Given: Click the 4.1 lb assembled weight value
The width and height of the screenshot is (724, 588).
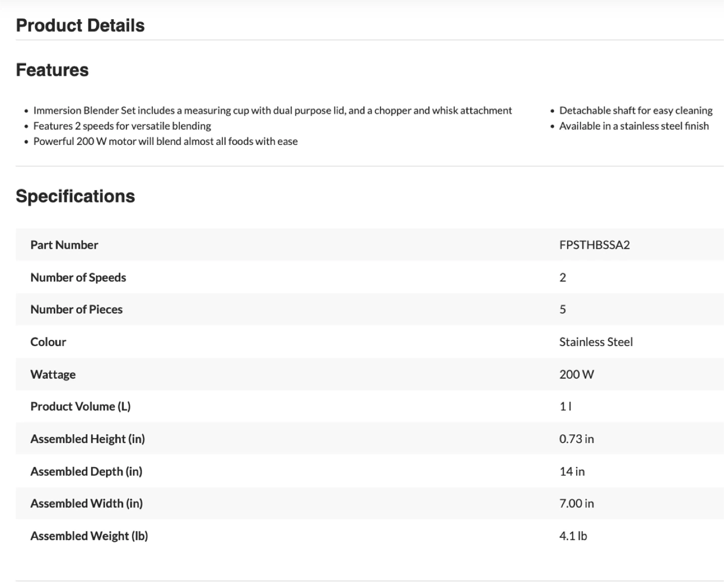Looking at the screenshot, I should [573, 536].
